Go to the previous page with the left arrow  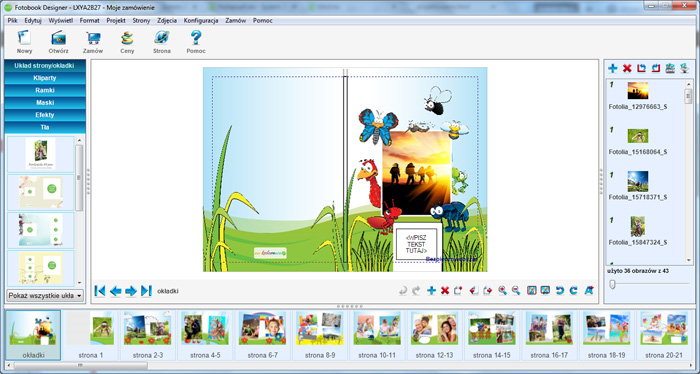click(x=116, y=291)
